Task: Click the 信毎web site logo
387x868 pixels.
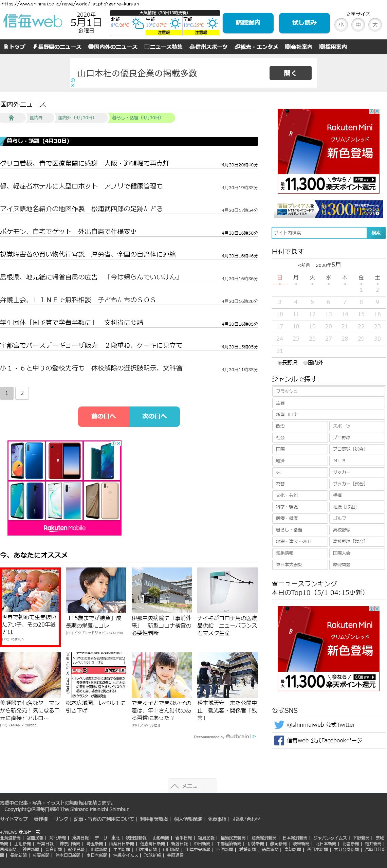Action: click(33, 21)
